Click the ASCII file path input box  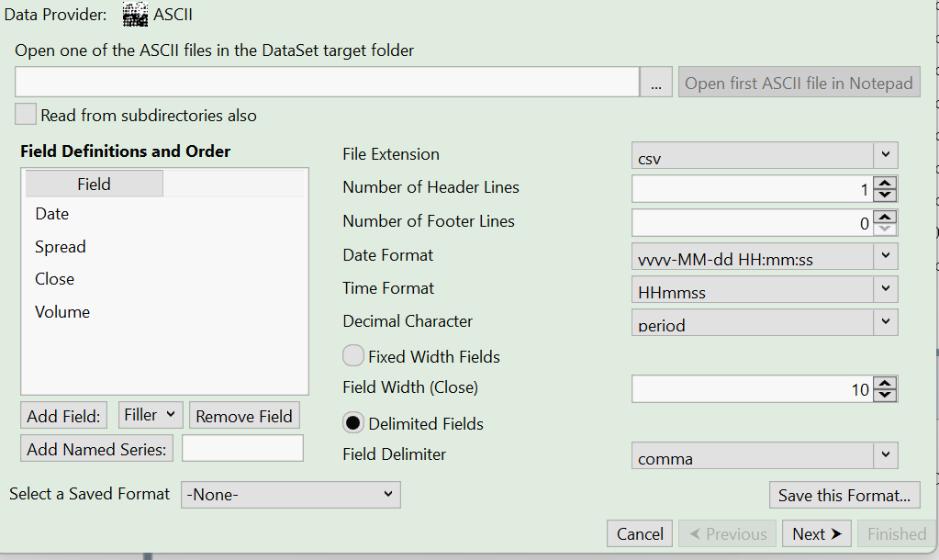327,83
